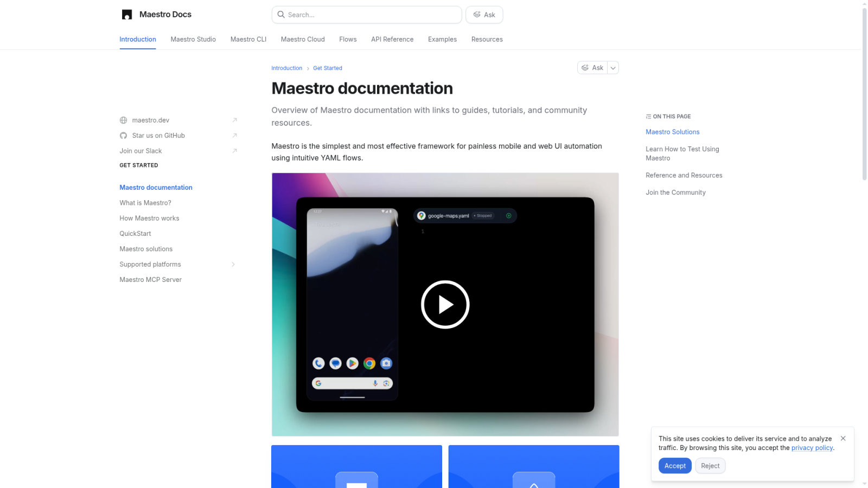Click the search magnifier icon
868x488 pixels.
[281, 15]
